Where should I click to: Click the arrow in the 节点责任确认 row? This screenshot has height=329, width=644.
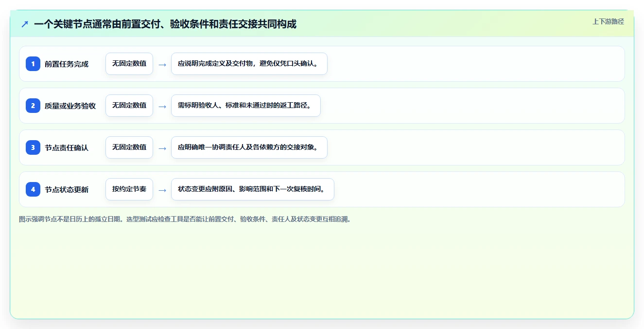pyautogui.click(x=162, y=148)
